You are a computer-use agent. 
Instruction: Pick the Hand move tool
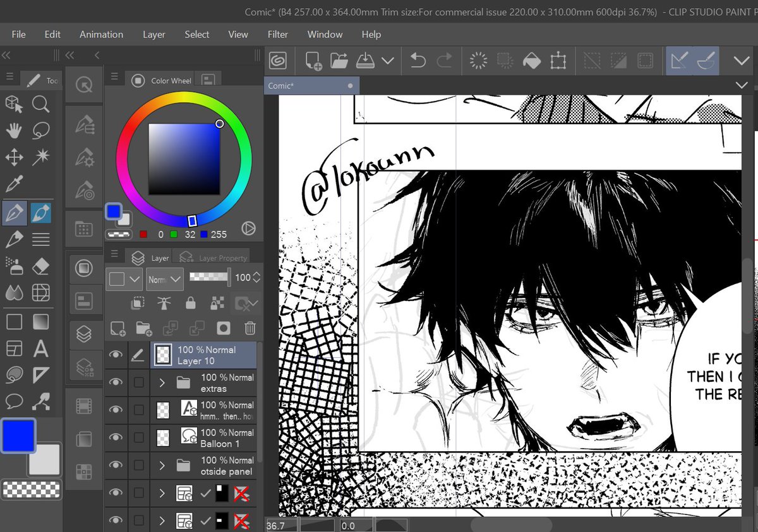[x=14, y=131]
